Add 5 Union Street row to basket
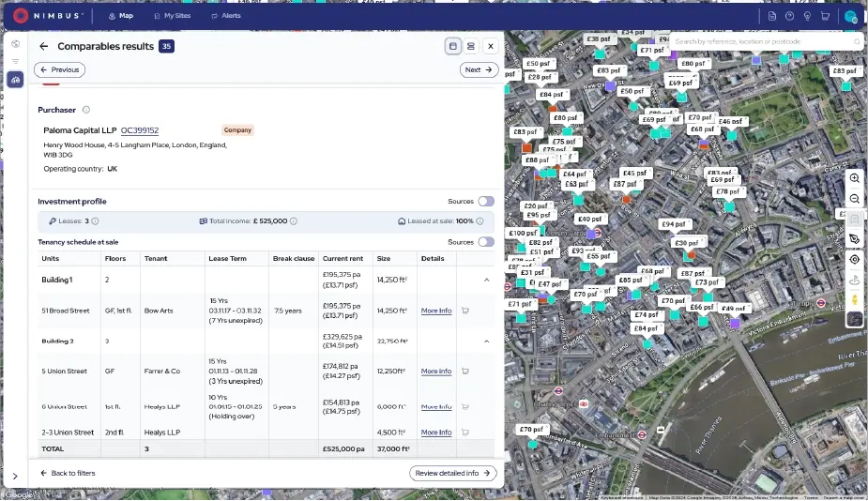 pos(465,371)
